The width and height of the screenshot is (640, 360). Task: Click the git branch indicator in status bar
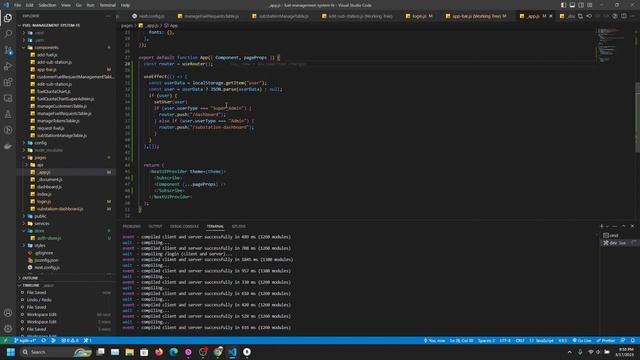(x=25, y=340)
